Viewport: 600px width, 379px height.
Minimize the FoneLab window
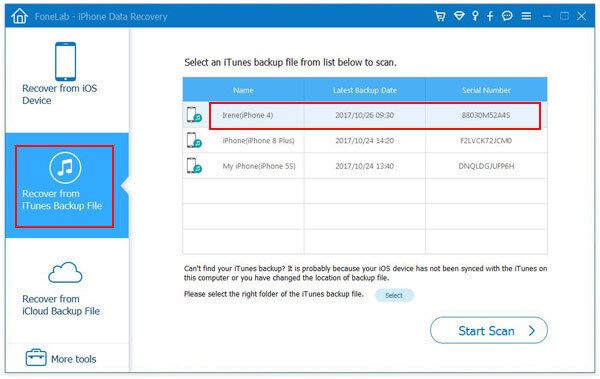pos(547,16)
